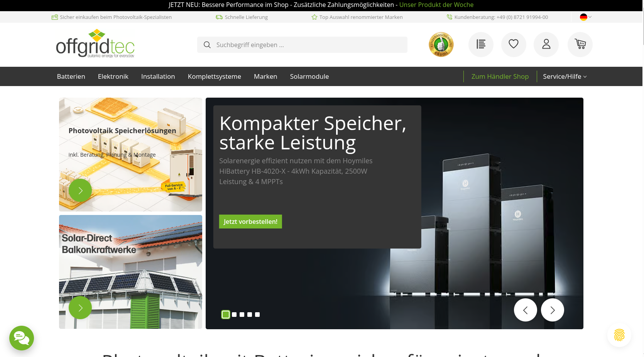Viewport: 644px width, 357px height.
Task: Click 'Sicher einkaufen beim Photovoltaik-Spezialisten' text
Action: 116,17
